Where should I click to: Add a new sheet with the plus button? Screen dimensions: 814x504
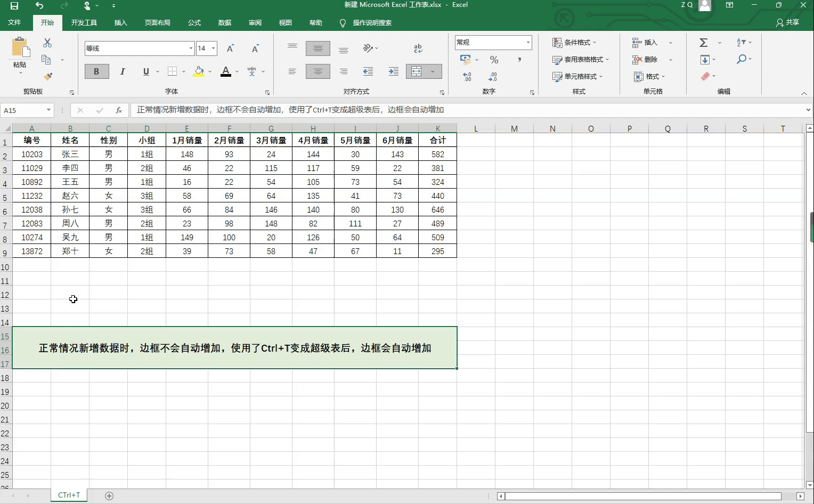coord(109,496)
